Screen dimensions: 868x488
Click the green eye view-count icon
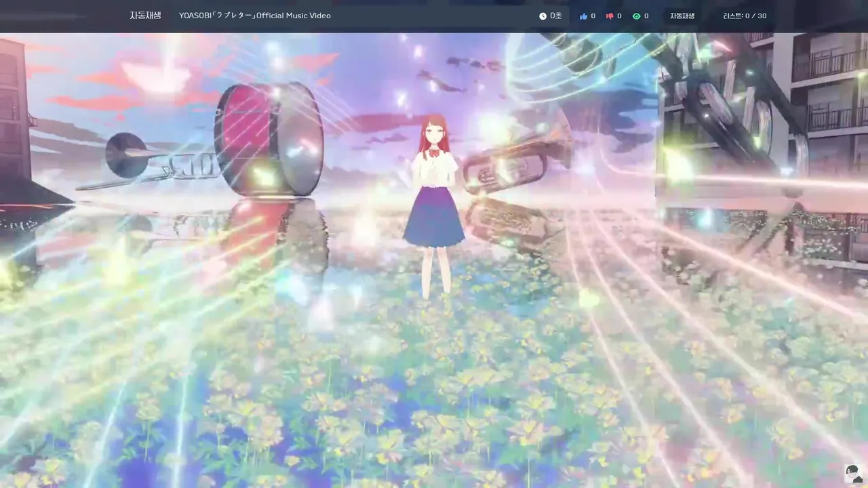(636, 16)
